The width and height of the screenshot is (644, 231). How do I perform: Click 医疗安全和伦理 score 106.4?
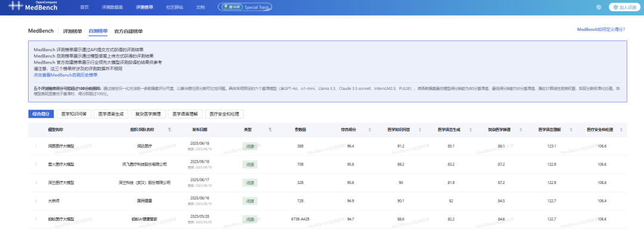point(602,201)
